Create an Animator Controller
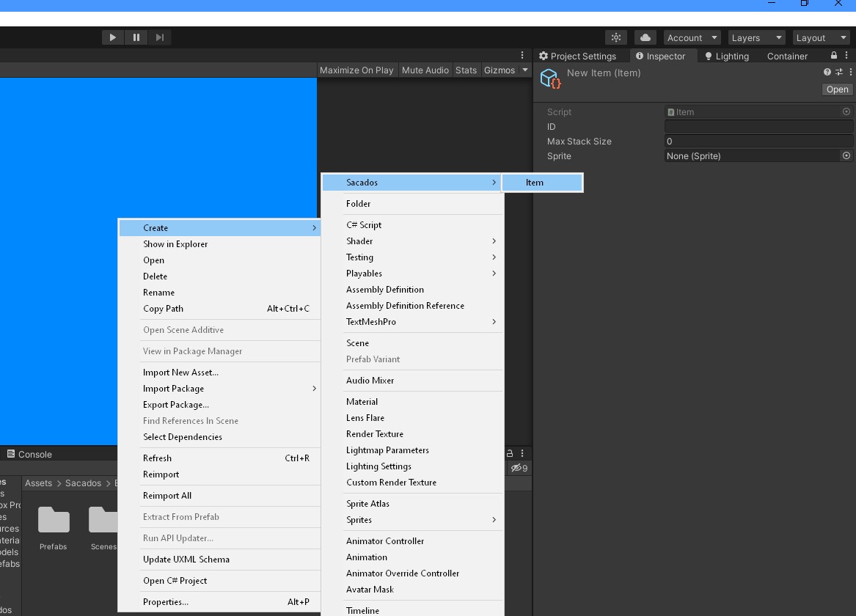 [x=412, y=541]
